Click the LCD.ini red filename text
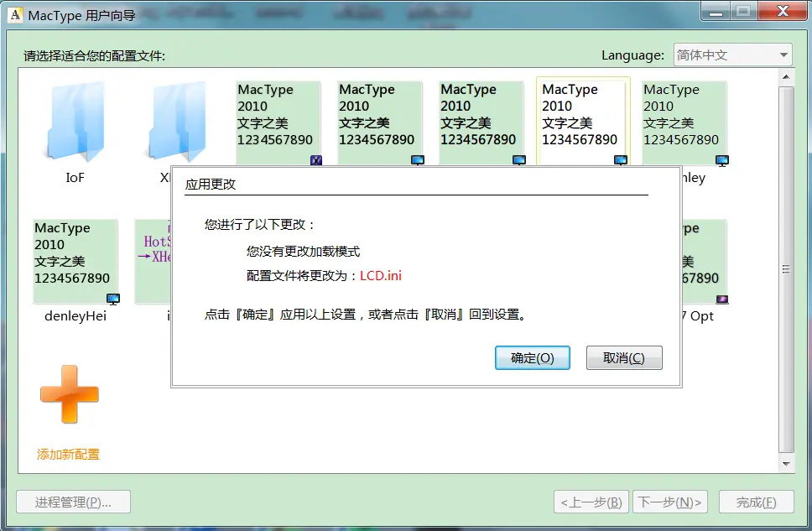 (x=381, y=276)
